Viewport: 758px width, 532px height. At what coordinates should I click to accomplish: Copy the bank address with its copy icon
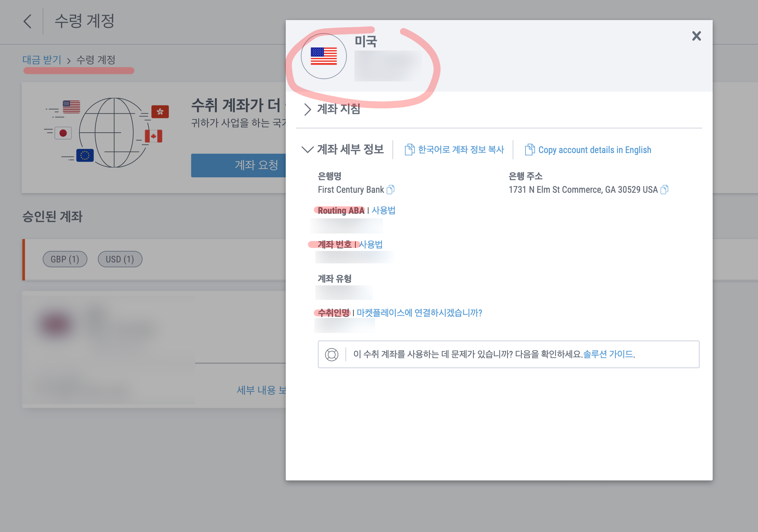point(665,189)
